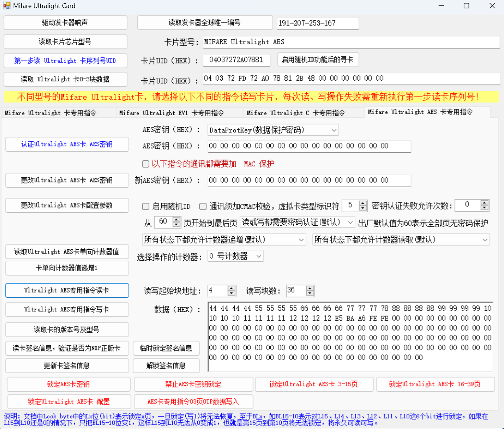Open the 所有状态下都允许计数器递增 dropdown
This screenshot has height=430, width=504.
click(x=301, y=240)
